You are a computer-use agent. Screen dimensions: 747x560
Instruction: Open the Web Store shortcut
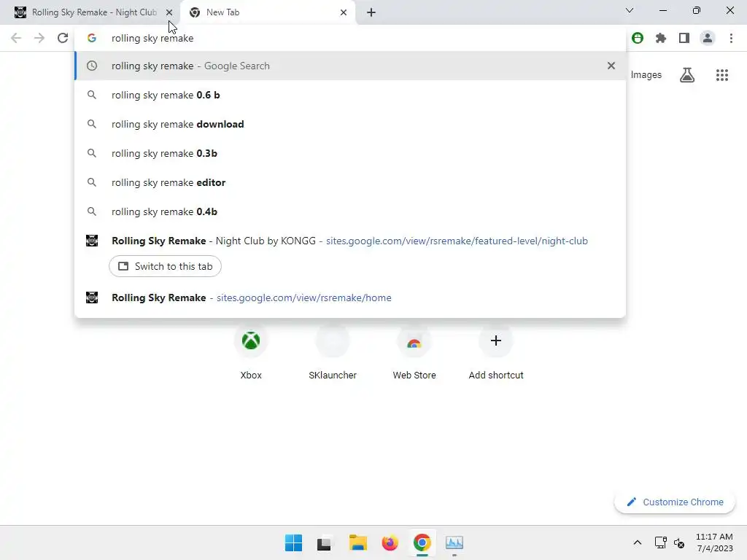(414, 352)
